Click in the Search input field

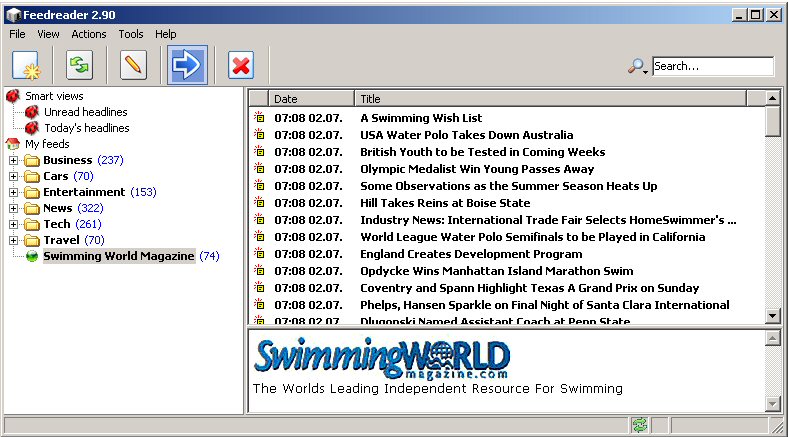point(711,67)
